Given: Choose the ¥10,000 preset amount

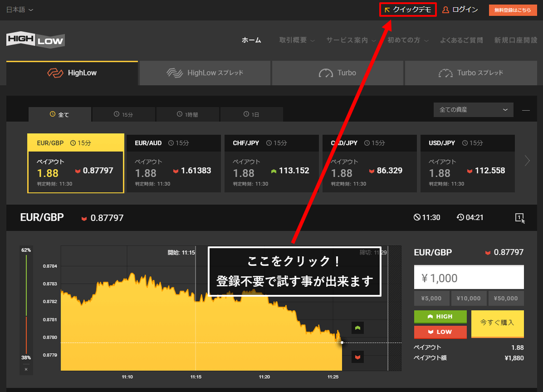Looking at the screenshot, I should click(469, 299).
